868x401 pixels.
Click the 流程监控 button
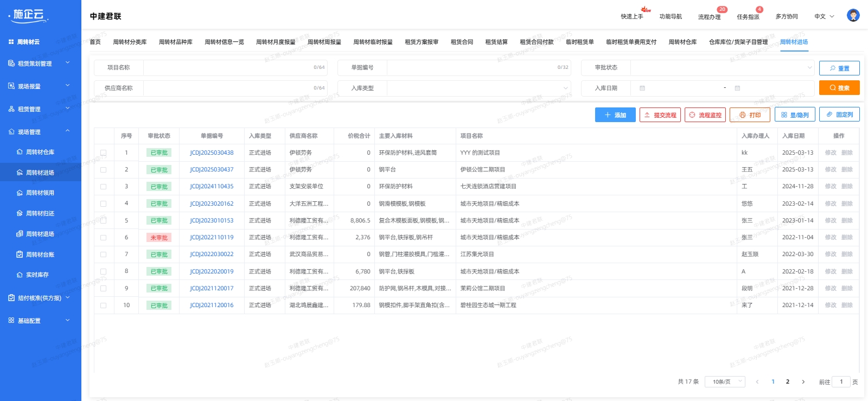pos(705,115)
